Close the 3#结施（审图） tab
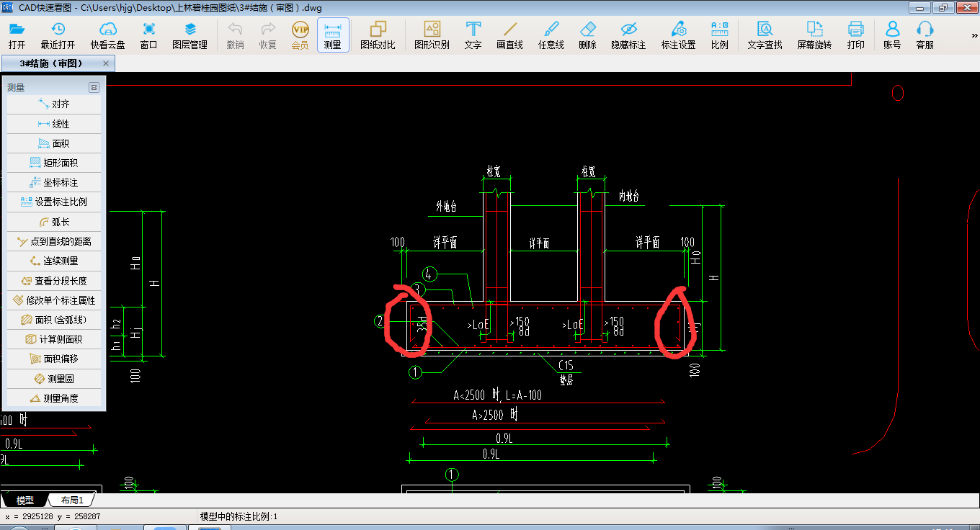This screenshot has width=980, height=530. pyautogui.click(x=106, y=63)
